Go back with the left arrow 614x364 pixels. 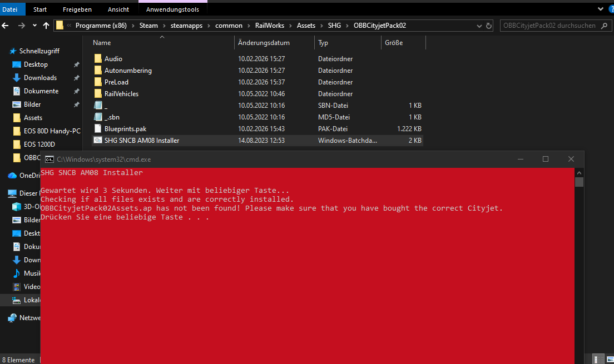point(6,26)
